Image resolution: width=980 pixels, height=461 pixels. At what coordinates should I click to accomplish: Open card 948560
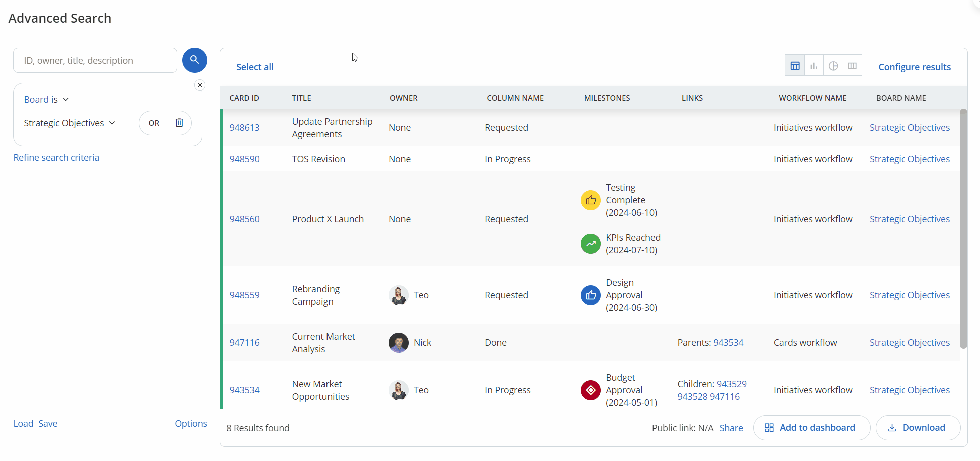pyautogui.click(x=245, y=219)
